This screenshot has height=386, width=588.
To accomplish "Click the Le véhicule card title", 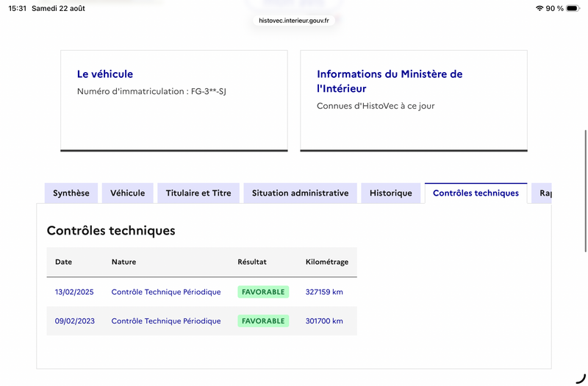I will pyautogui.click(x=105, y=74).
